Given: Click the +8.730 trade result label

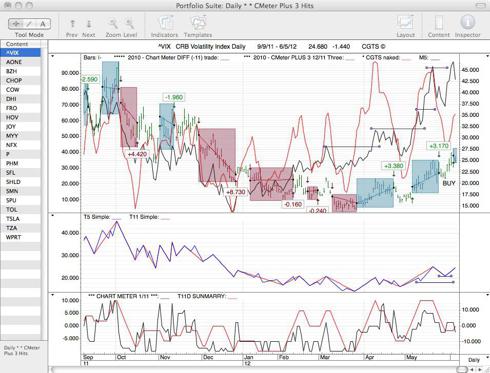Looking at the screenshot, I should (235, 192).
